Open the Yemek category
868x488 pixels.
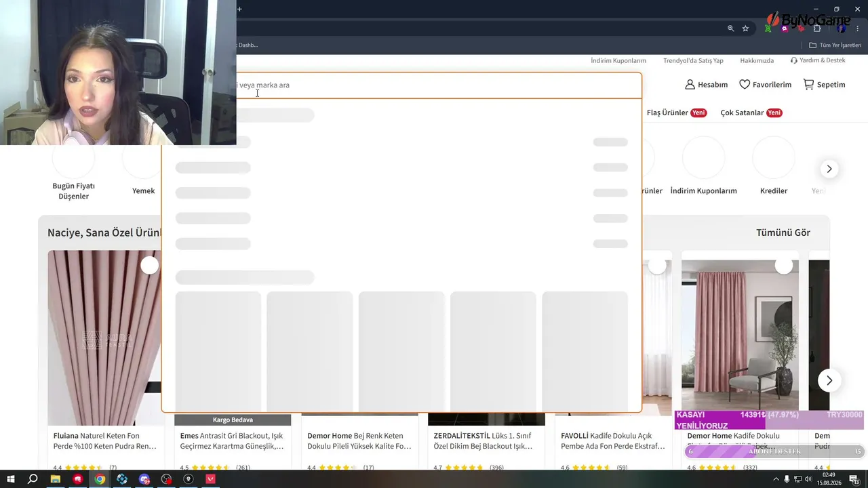click(144, 169)
